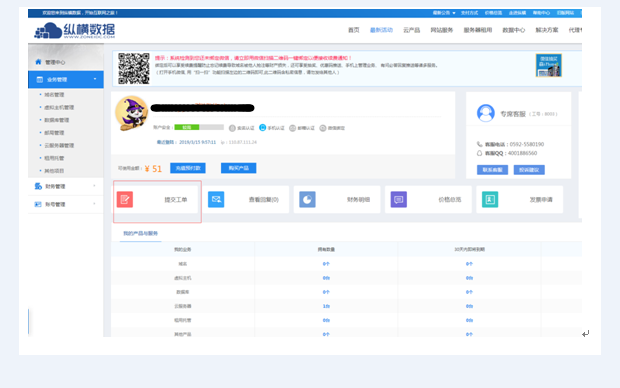Click owned count link in 域名 row

326,264
